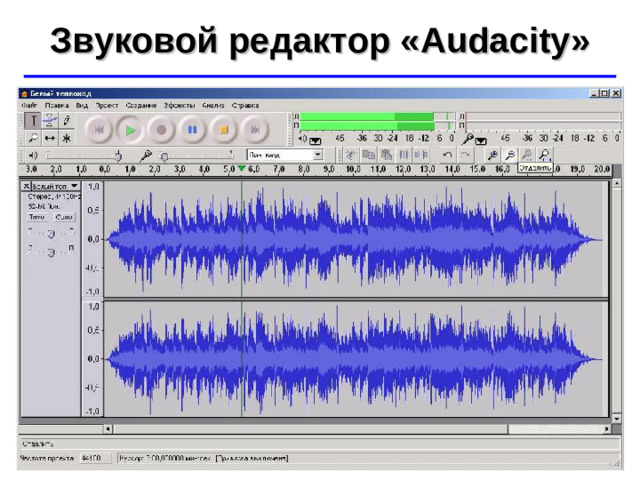Screen dimensions: 640x480
Task: Adjust the output volume slider knob
Action: point(118,156)
